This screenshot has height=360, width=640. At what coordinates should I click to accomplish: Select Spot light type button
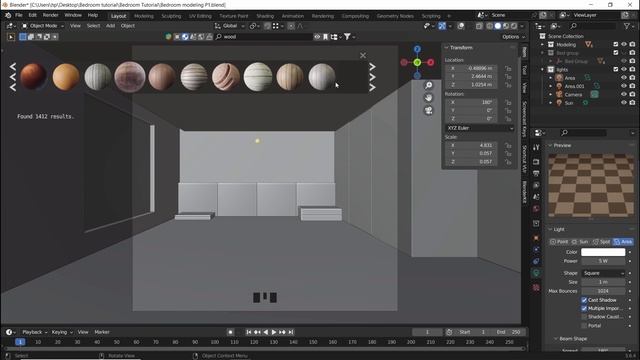pos(601,242)
